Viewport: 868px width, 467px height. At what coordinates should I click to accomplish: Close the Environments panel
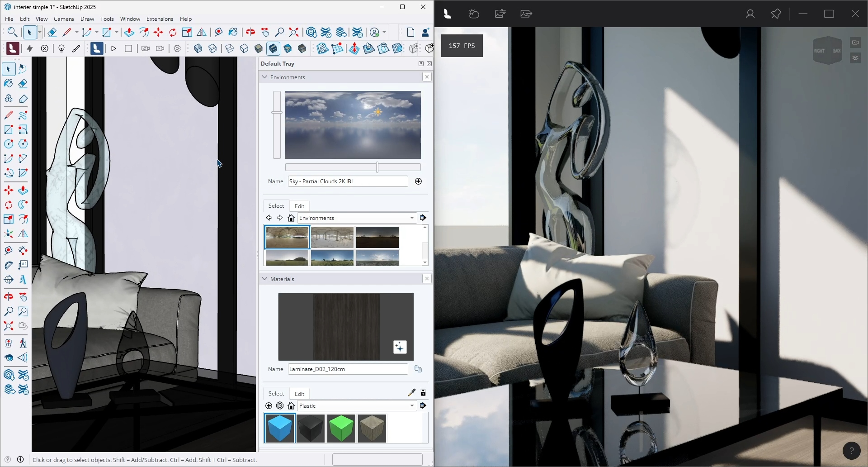[x=427, y=77]
